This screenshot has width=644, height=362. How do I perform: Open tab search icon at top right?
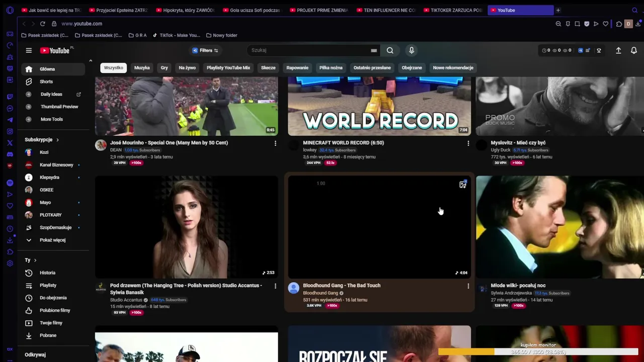(634, 10)
